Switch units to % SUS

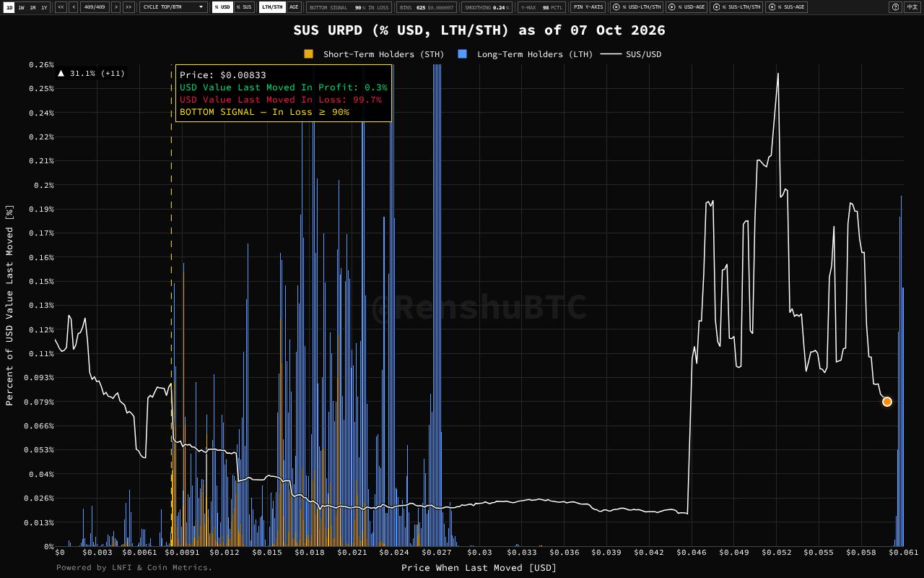tap(244, 7)
